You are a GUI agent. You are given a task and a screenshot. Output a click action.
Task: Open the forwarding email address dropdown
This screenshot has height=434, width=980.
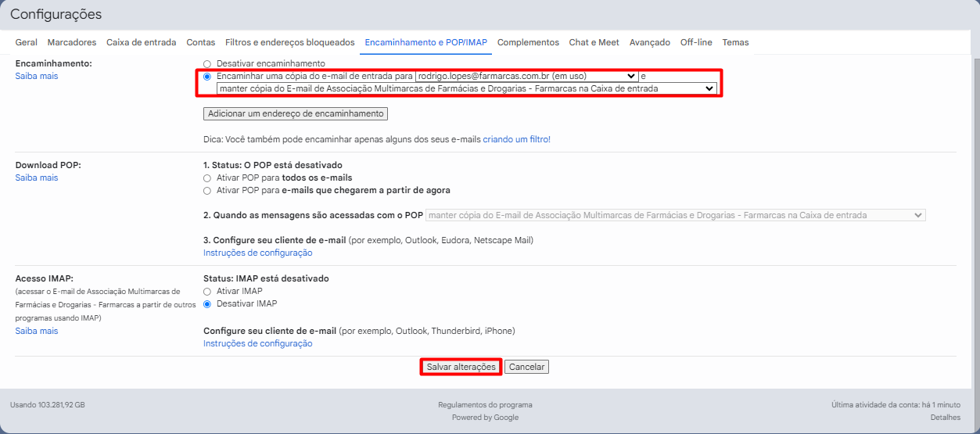pos(526,77)
